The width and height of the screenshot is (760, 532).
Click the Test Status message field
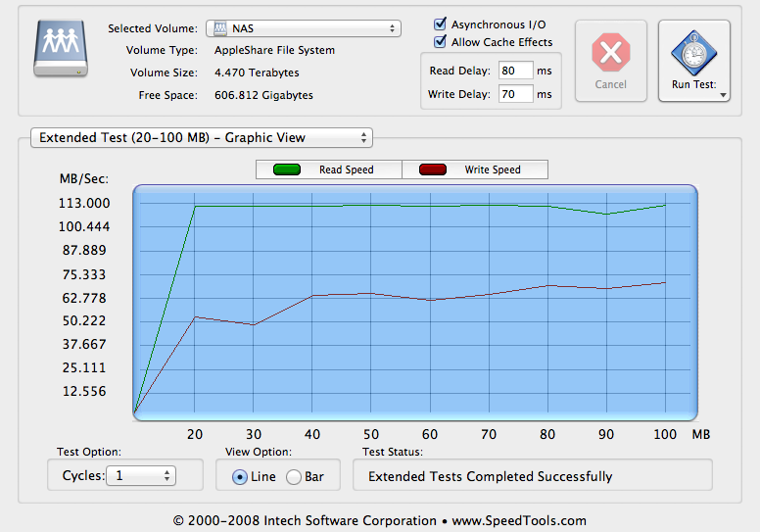[x=532, y=476]
